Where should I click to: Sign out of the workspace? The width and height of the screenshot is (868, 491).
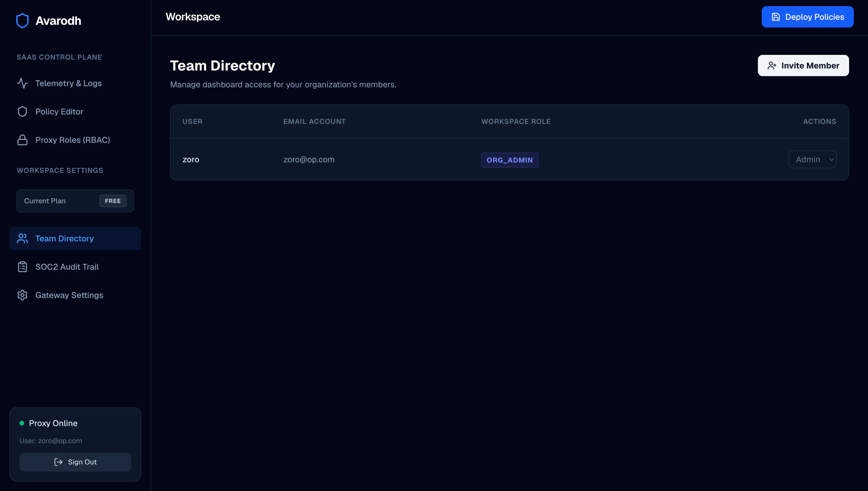75,462
